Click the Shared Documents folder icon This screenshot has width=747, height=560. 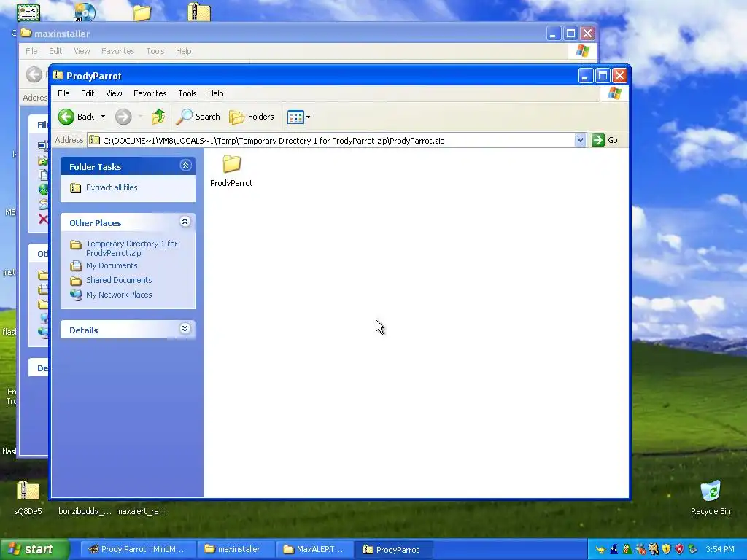pos(76,281)
